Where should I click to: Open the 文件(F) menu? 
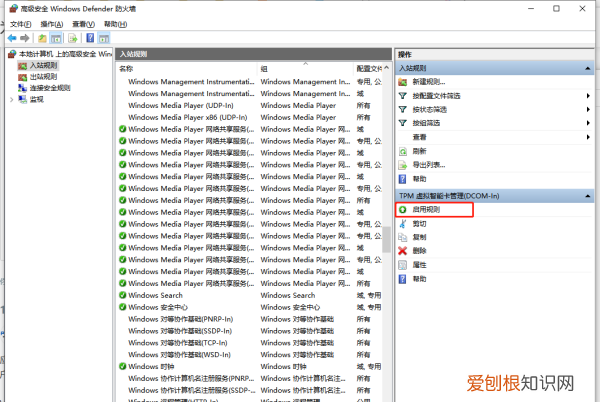point(21,24)
